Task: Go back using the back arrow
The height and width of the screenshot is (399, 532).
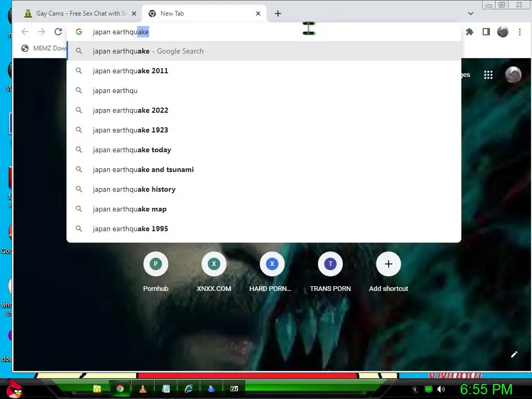Action: pyautogui.click(x=25, y=32)
